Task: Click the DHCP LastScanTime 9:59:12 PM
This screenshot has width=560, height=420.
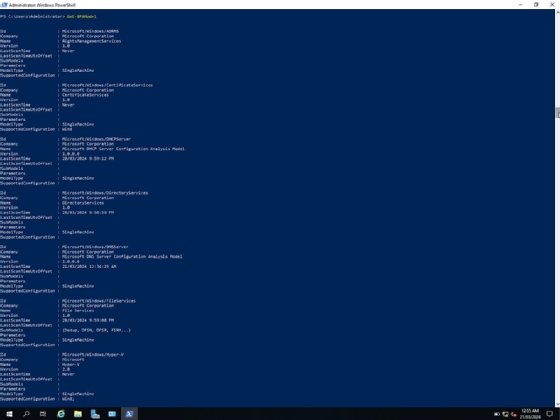Action: [x=88, y=159]
